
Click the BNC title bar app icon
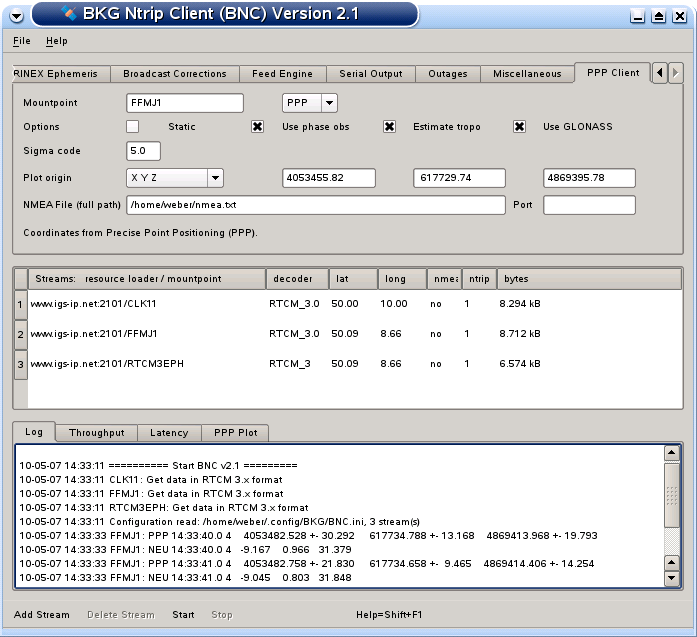coord(69,14)
